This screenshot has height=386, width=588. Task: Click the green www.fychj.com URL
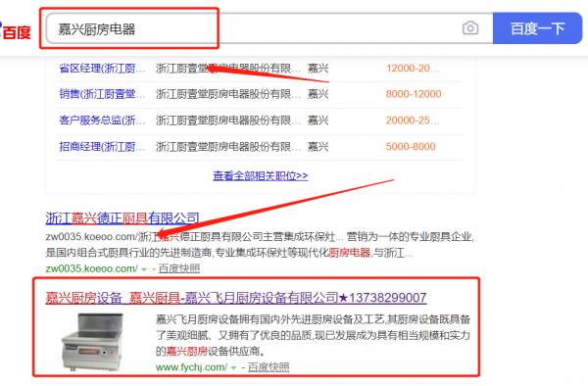click(191, 367)
